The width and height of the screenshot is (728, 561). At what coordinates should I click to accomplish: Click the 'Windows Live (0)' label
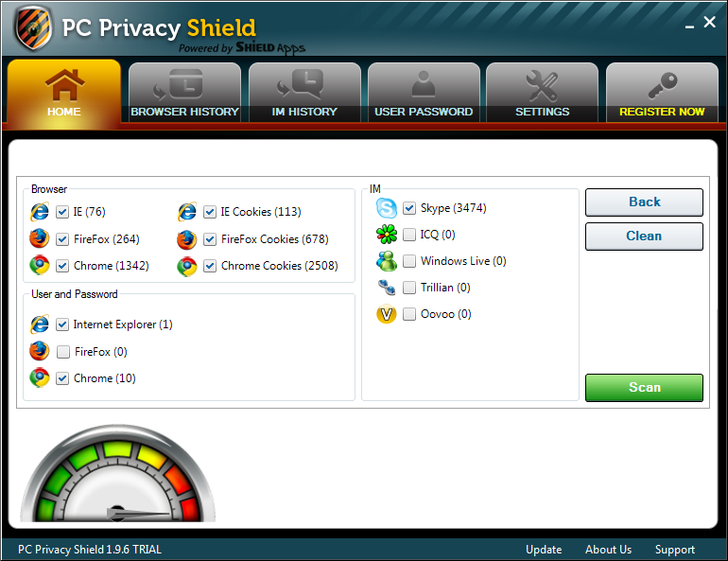point(463,261)
